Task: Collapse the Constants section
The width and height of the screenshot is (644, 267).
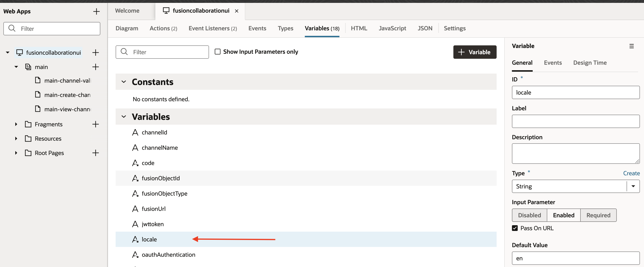Action: click(124, 82)
